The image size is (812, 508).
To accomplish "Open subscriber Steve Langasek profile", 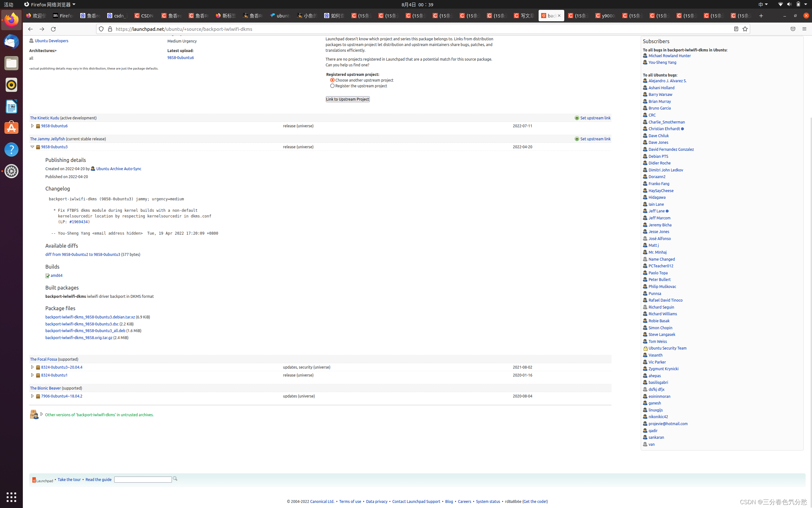I will (x=662, y=334).
